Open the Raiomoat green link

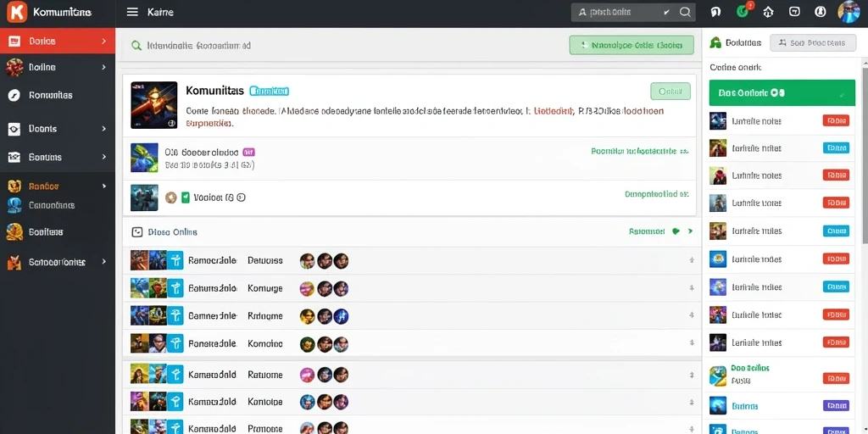point(647,231)
